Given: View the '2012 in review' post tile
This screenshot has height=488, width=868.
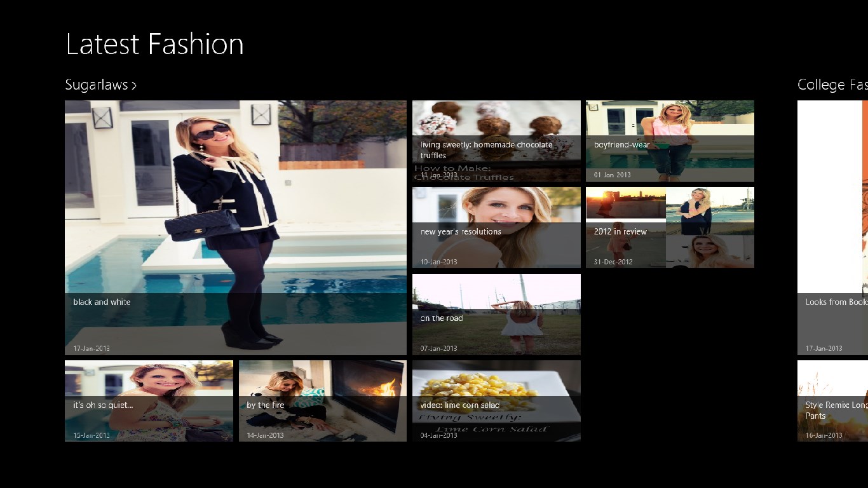Looking at the screenshot, I should [670, 227].
